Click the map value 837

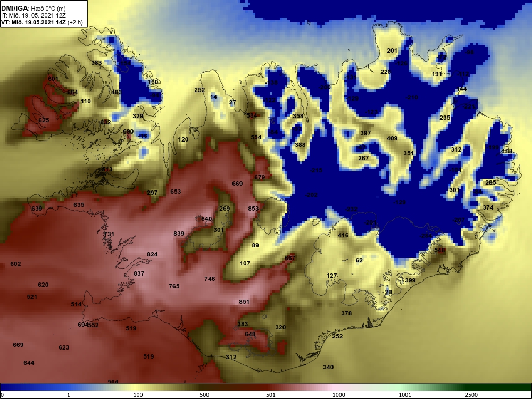(x=139, y=273)
